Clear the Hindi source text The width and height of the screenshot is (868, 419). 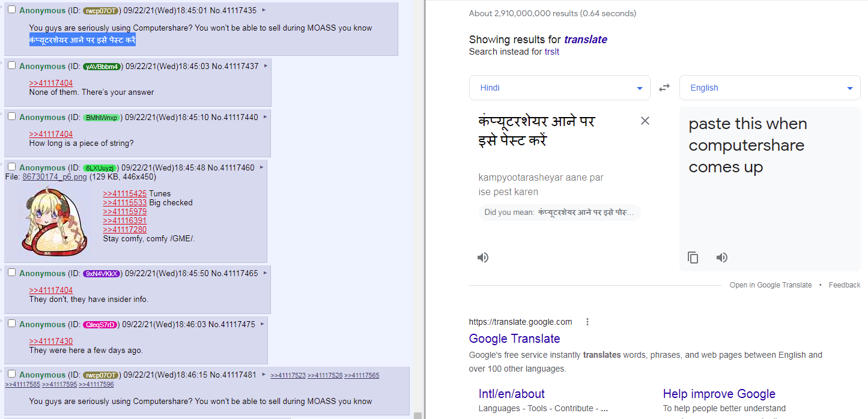(x=645, y=121)
